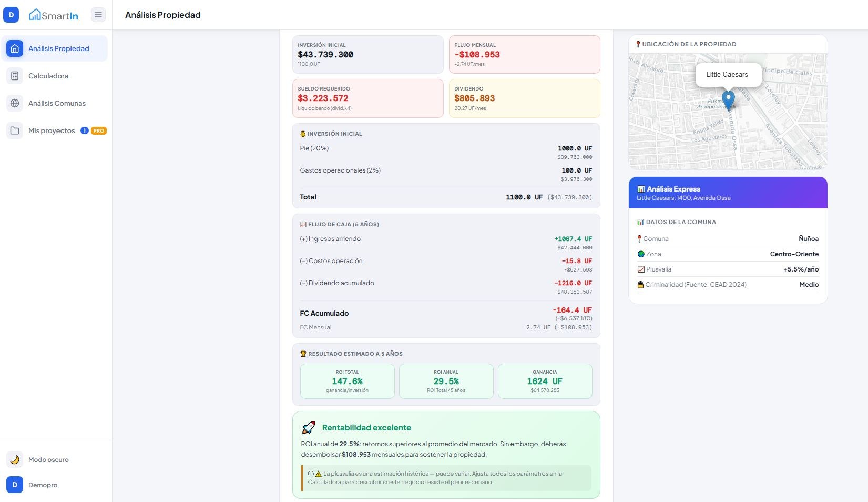Open Análisis Propiedad in the sidebar

point(55,48)
